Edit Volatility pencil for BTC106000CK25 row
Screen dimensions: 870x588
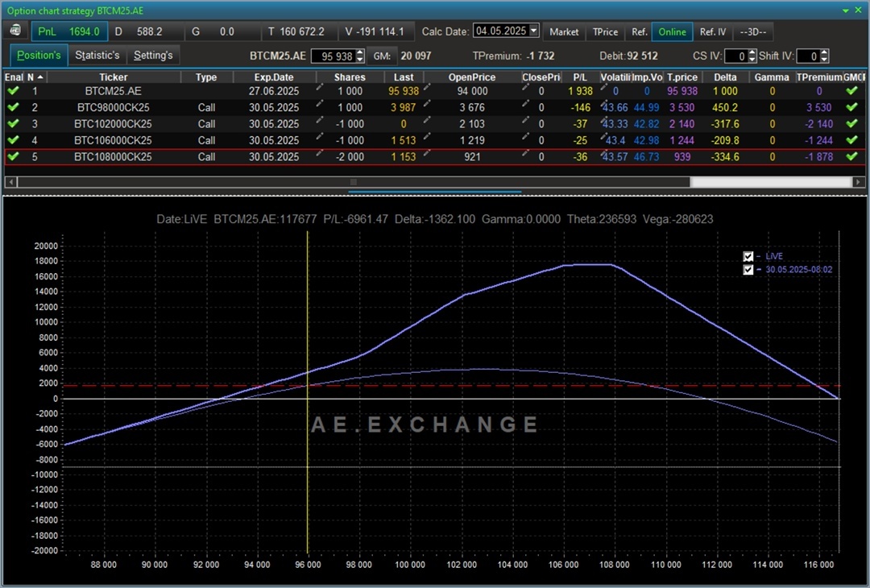pos(604,136)
